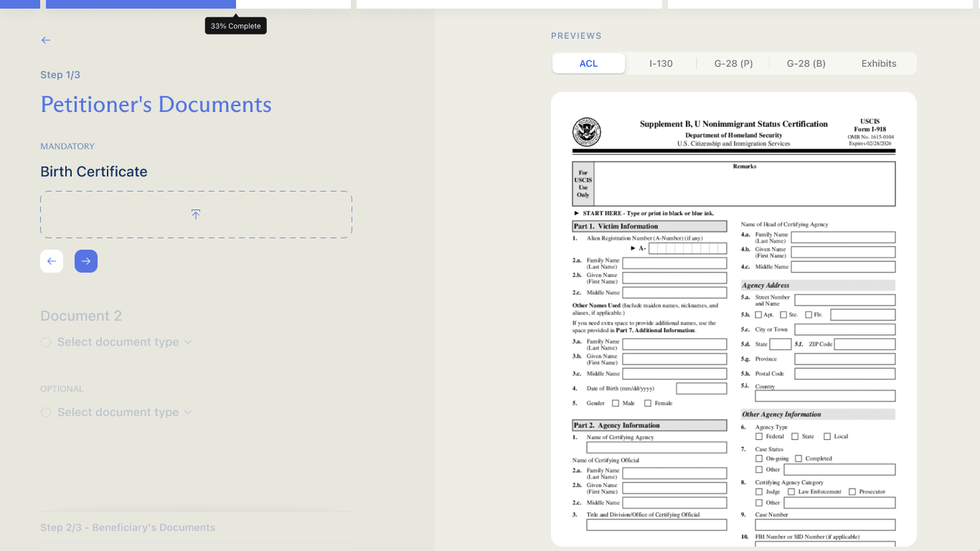This screenshot has width=980, height=551.
Task: Switch to the I-130 preview tab
Action: 661,63
